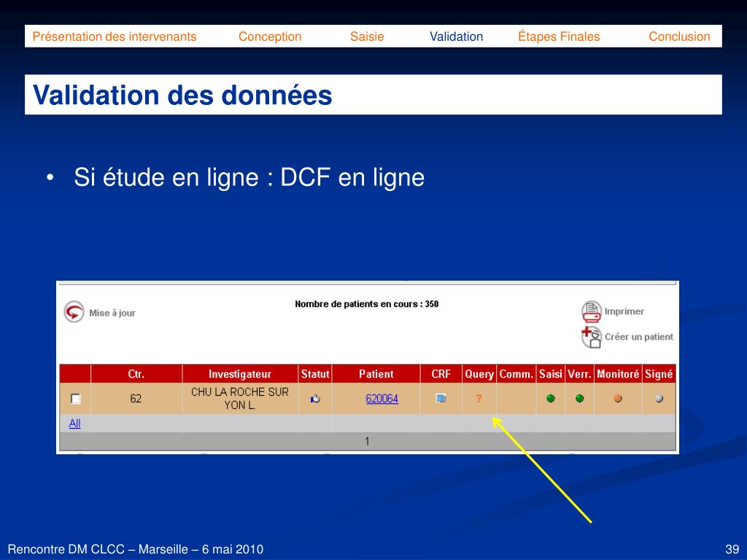Open the Présentation des intervenants section
The height and width of the screenshot is (560, 747).
115,36
